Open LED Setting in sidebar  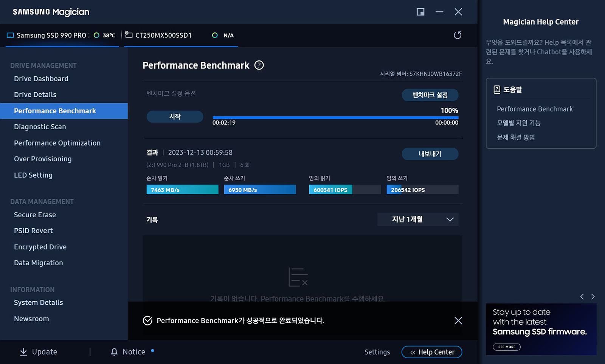pos(33,175)
